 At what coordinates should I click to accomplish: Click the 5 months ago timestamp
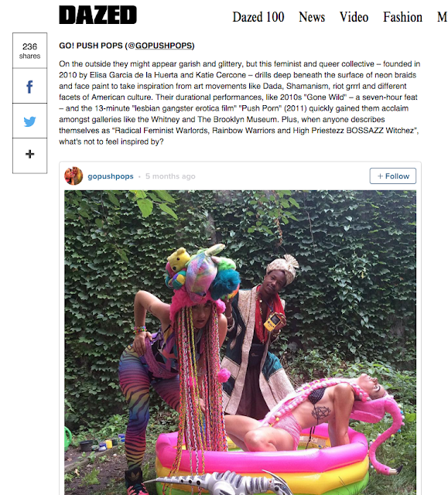point(170,176)
